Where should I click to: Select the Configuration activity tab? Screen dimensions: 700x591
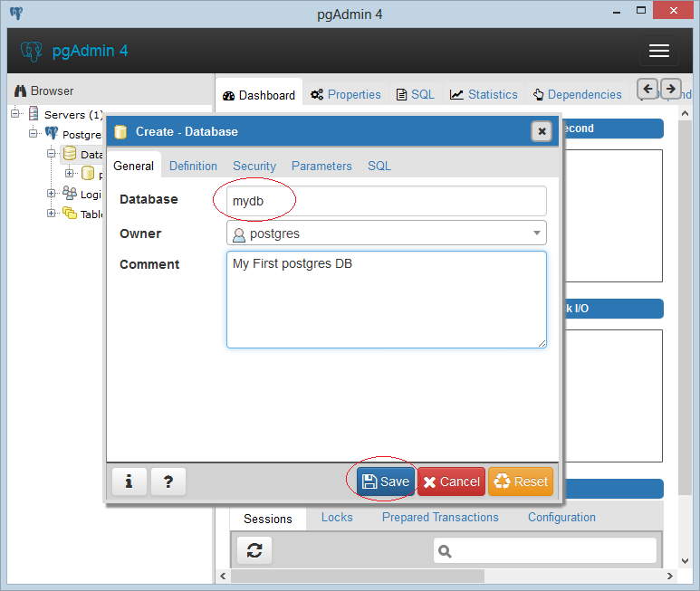[x=561, y=518]
